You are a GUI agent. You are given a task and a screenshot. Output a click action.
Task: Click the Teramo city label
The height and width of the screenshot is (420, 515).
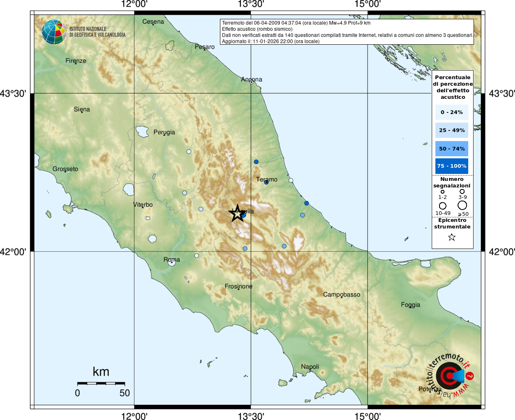(x=267, y=180)
